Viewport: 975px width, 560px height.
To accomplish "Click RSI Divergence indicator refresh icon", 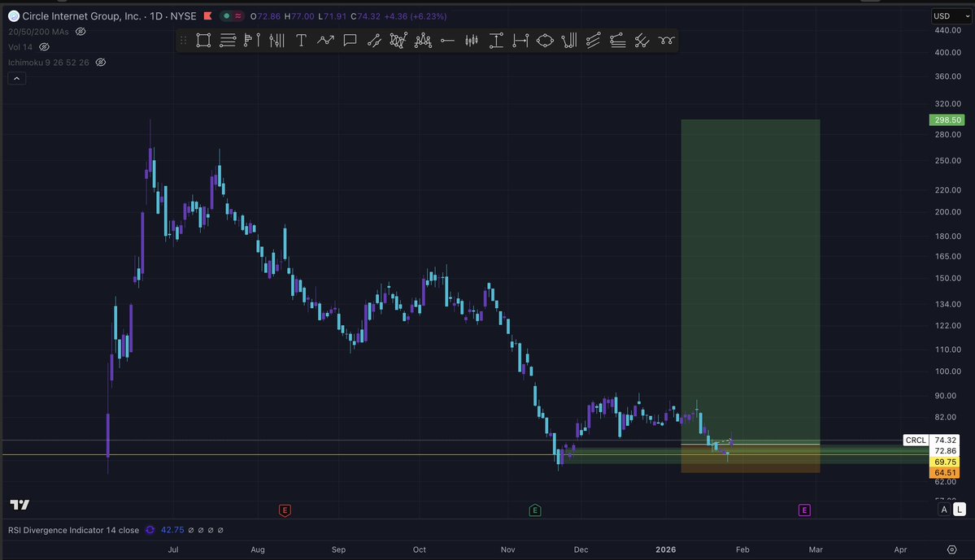I will click(x=150, y=530).
